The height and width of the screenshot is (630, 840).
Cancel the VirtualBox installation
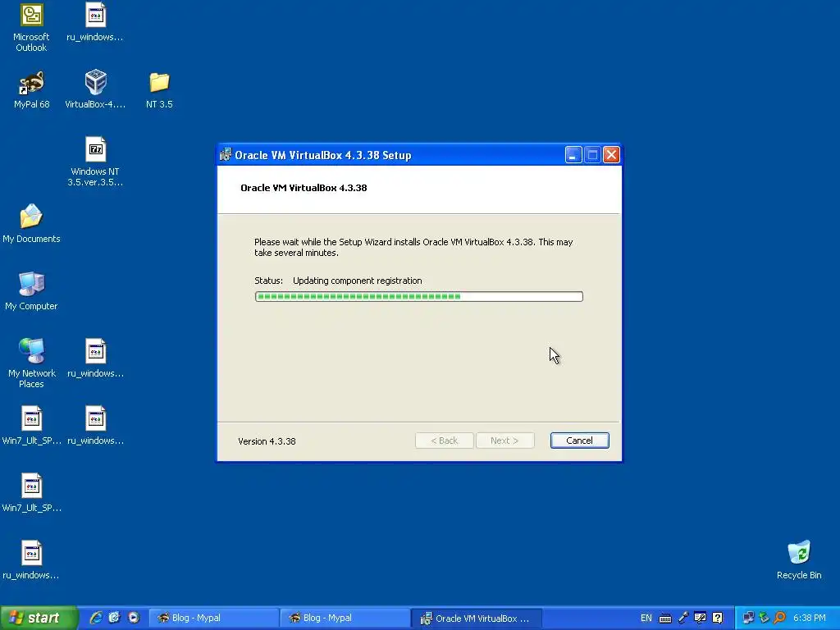[x=579, y=441]
